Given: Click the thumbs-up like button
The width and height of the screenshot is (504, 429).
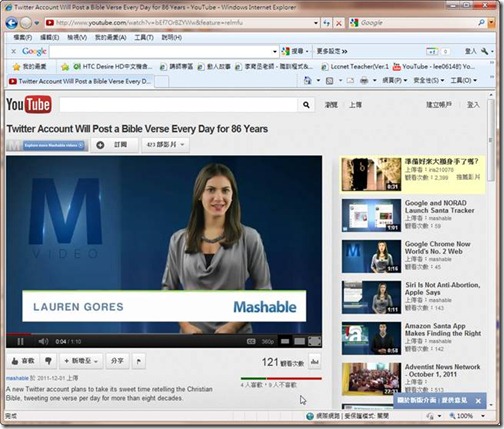Looking at the screenshot, I should pos(23,361).
